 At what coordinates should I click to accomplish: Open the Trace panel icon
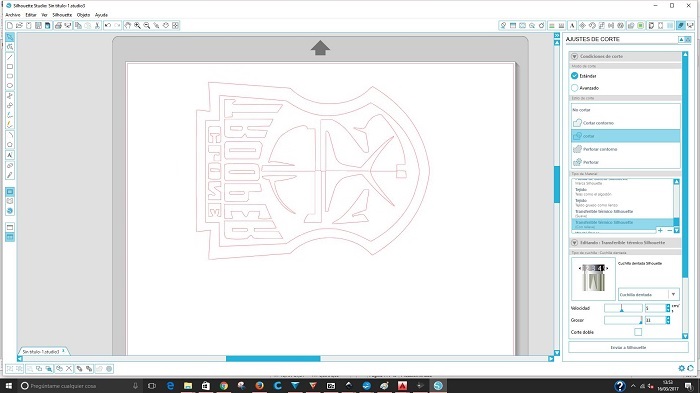(641, 25)
